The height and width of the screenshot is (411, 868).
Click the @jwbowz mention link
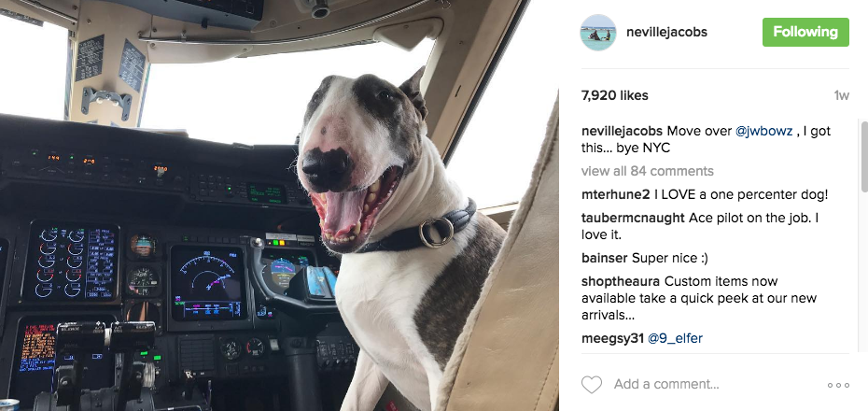tap(765, 132)
